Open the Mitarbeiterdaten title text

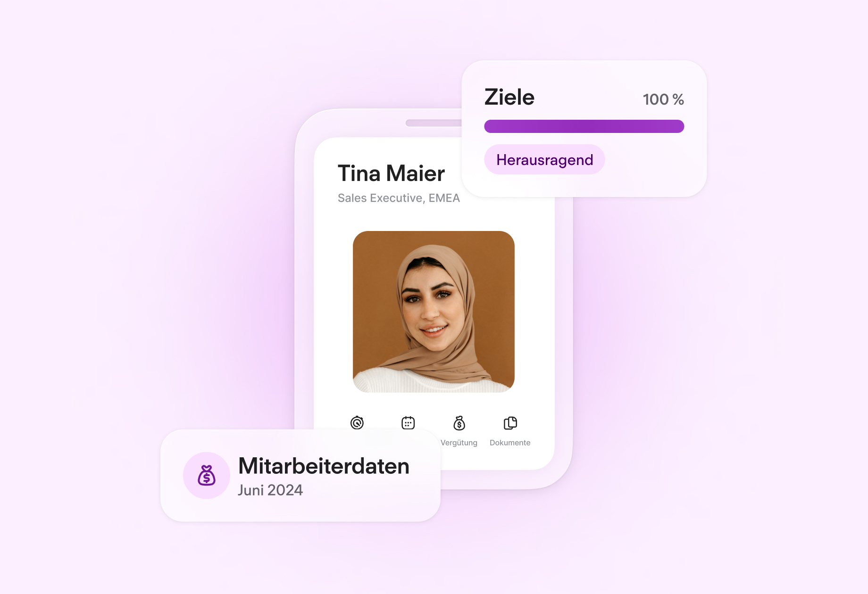[x=324, y=466]
